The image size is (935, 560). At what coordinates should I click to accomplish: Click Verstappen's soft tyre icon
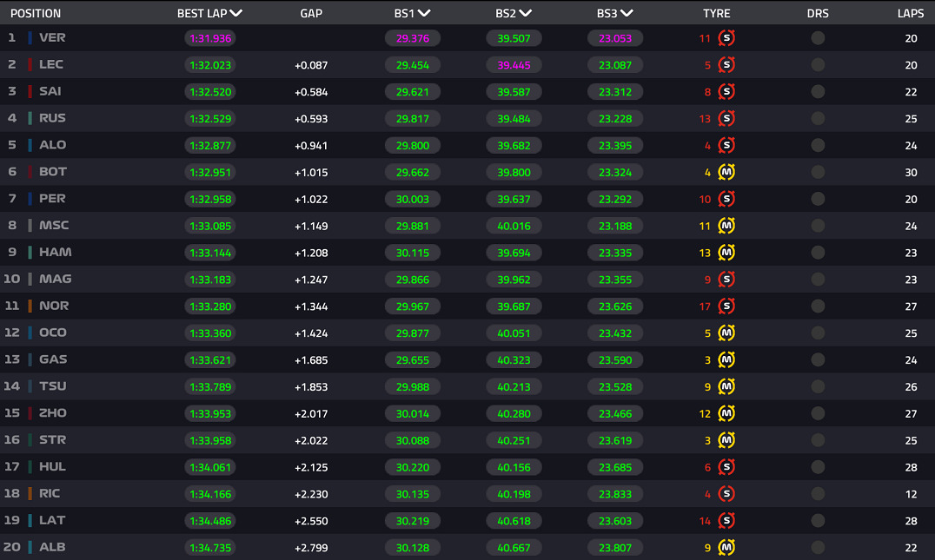[x=726, y=38]
